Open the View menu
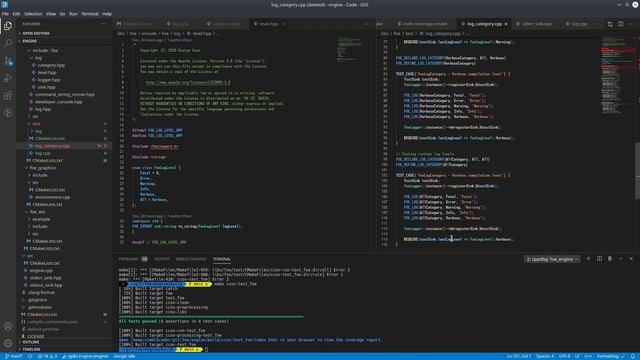Screen dimensions: 640x360 pos(51,14)
